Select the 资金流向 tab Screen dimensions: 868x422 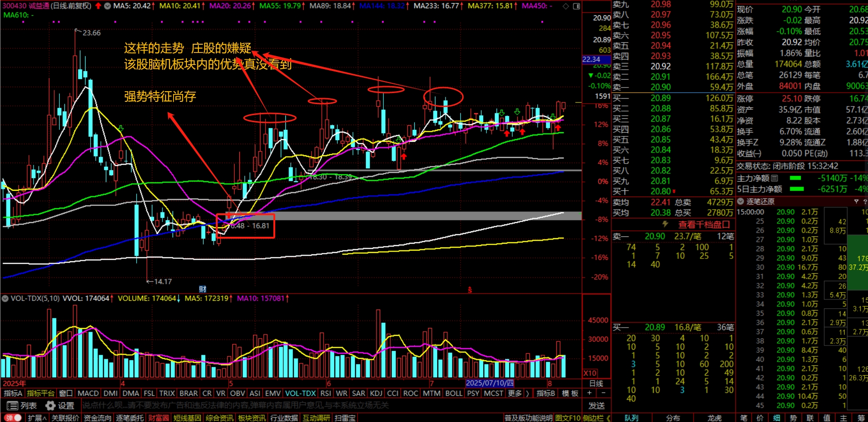[x=97, y=418]
